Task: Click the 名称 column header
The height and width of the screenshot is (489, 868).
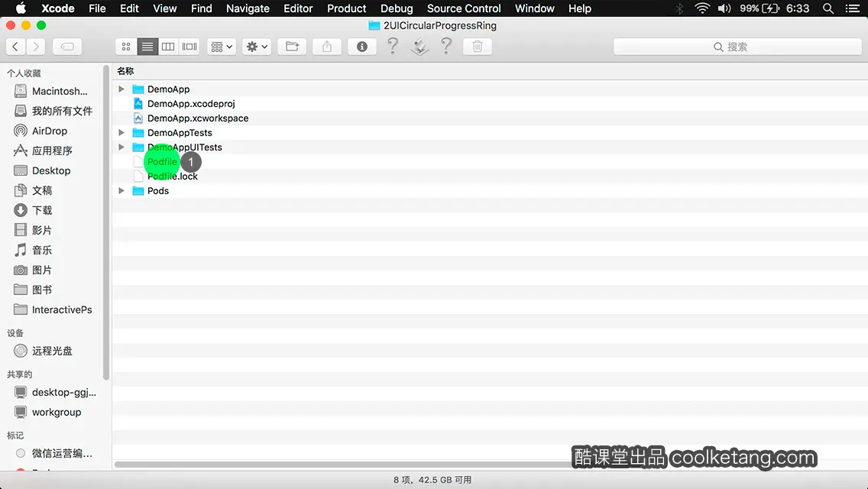Action: (x=125, y=71)
